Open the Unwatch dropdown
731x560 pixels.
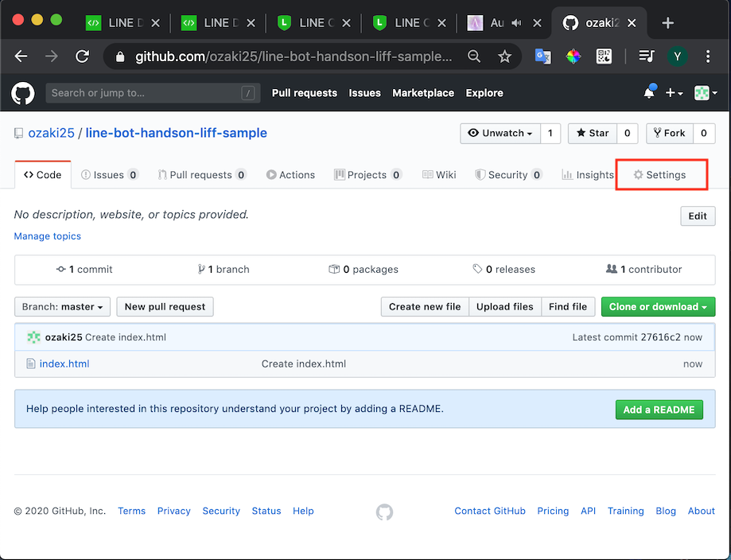tap(500, 134)
